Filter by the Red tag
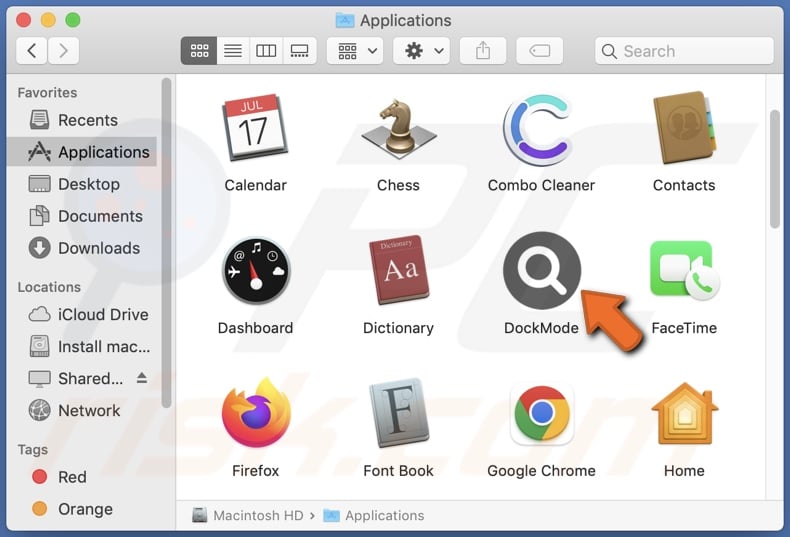790x537 pixels. pos(59,477)
